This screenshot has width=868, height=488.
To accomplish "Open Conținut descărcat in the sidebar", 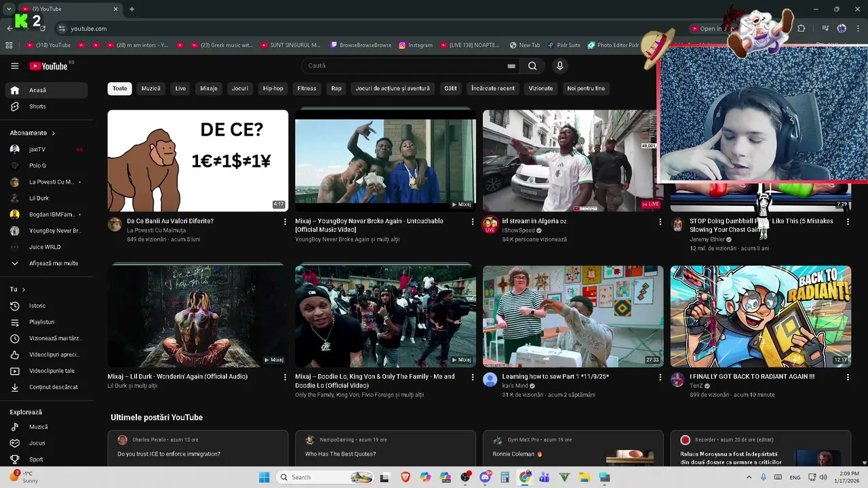I will (x=46, y=387).
